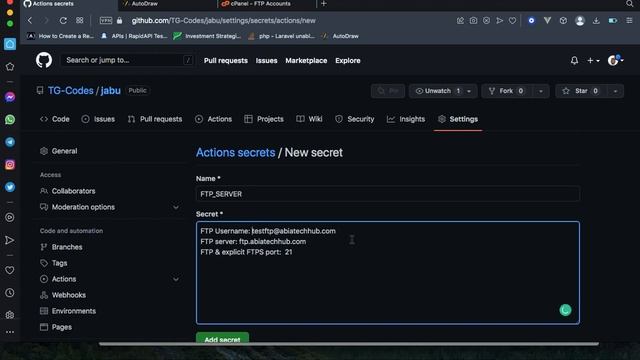640x360 pixels.
Task: Click the heart bookmark icon in address bar
Action: (512, 20)
